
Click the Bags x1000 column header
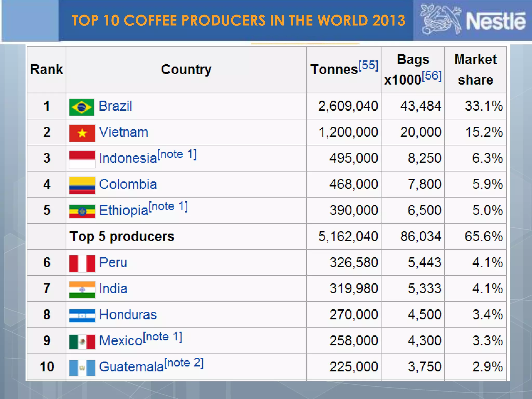[413, 70]
